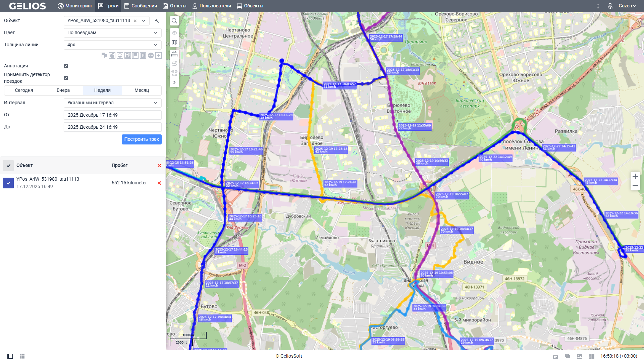644x362 pixels.
Task: Select the ruler measurement tool on map
Action: click(174, 54)
